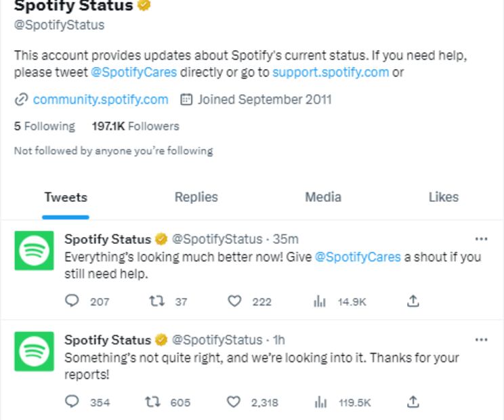Like the 1h "not quite right" tweet
The width and height of the screenshot is (504, 420).
(x=234, y=402)
